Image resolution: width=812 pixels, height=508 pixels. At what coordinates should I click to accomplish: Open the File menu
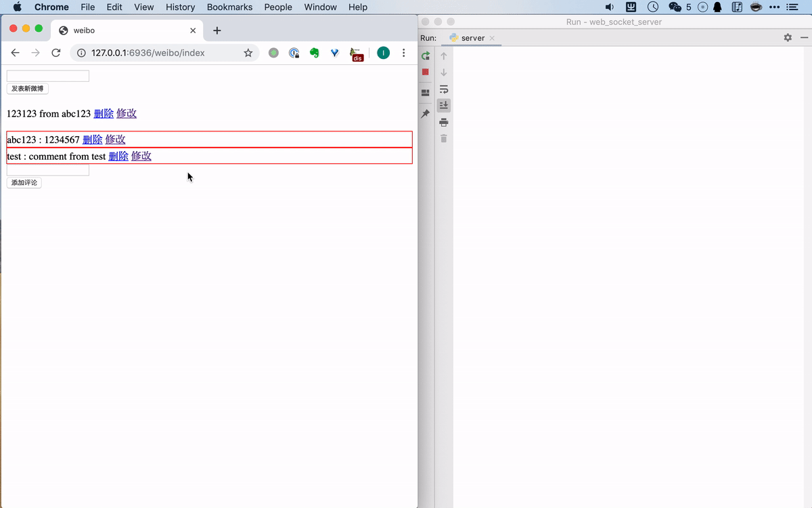87,7
